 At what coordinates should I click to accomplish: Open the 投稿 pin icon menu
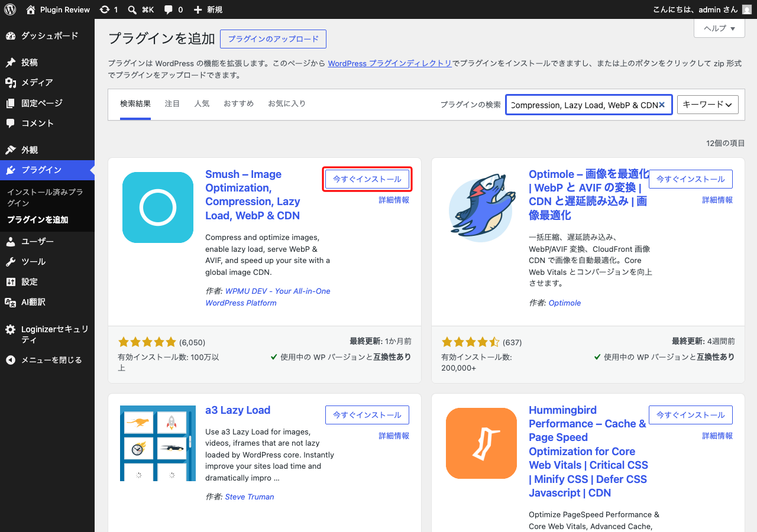[x=11, y=63]
